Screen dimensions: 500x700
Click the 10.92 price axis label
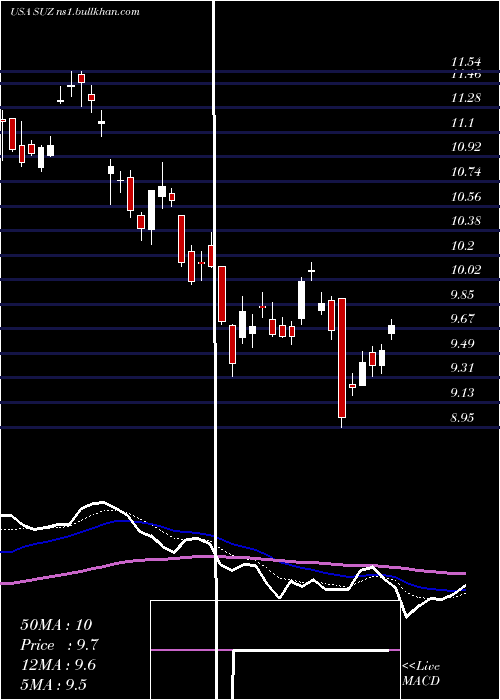pyautogui.click(x=466, y=147)
